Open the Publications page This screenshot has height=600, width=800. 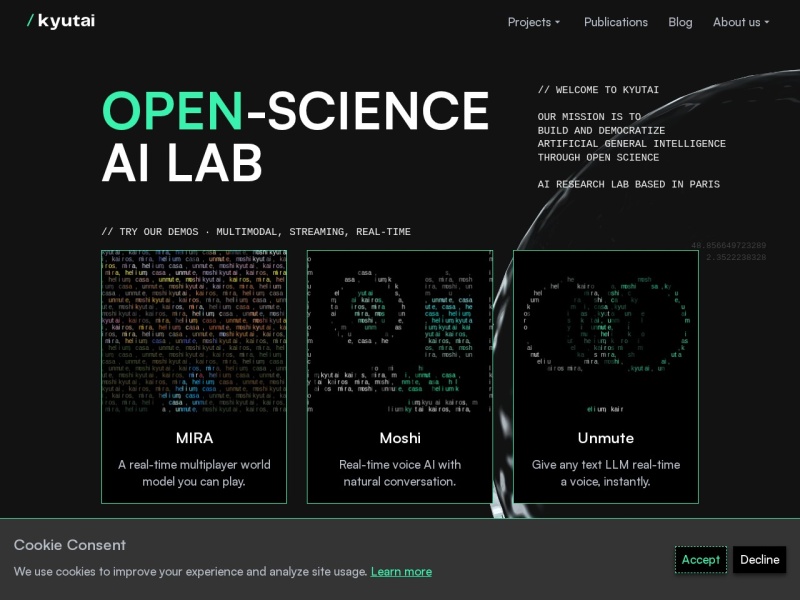(x=616, y=22)
